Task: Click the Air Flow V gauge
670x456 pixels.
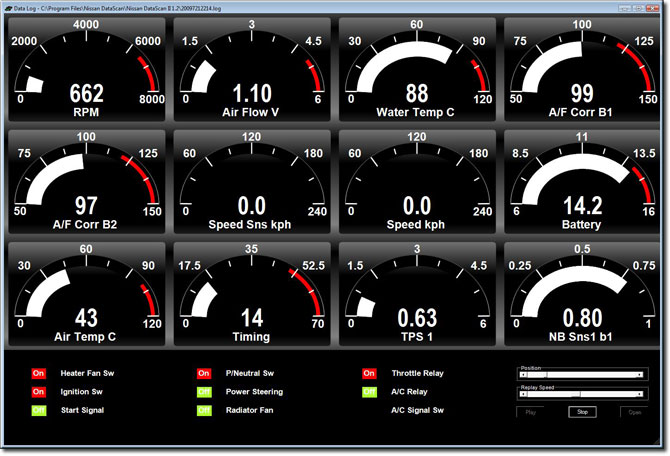Action: (252, 68)
